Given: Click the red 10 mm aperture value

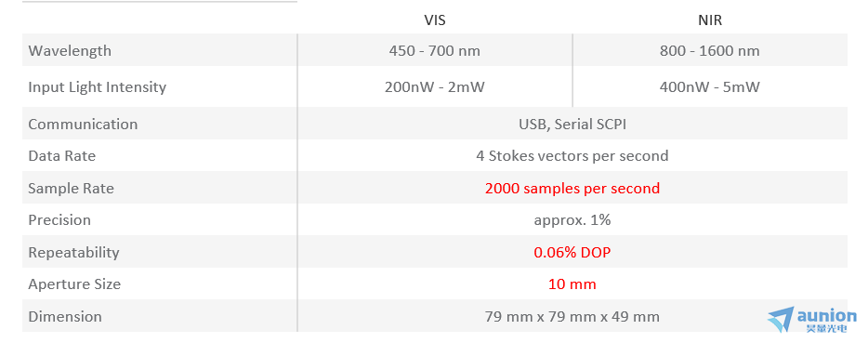Looking at the screenshot, I should click(x=572, y=284).
